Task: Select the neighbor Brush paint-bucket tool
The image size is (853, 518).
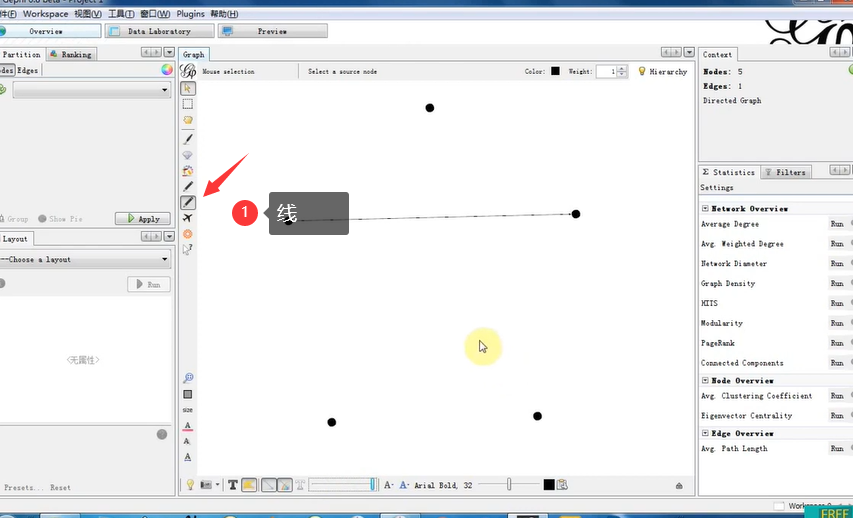Action: [188, 171]
